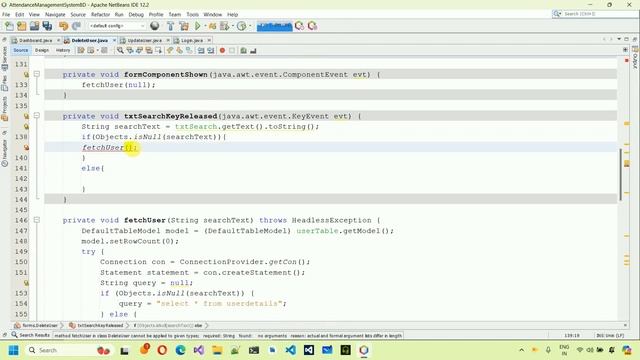The height and width of the screenshot is (360, 640).
Task: Collapse the formComponentShown method fold
Action: (37, 74)
